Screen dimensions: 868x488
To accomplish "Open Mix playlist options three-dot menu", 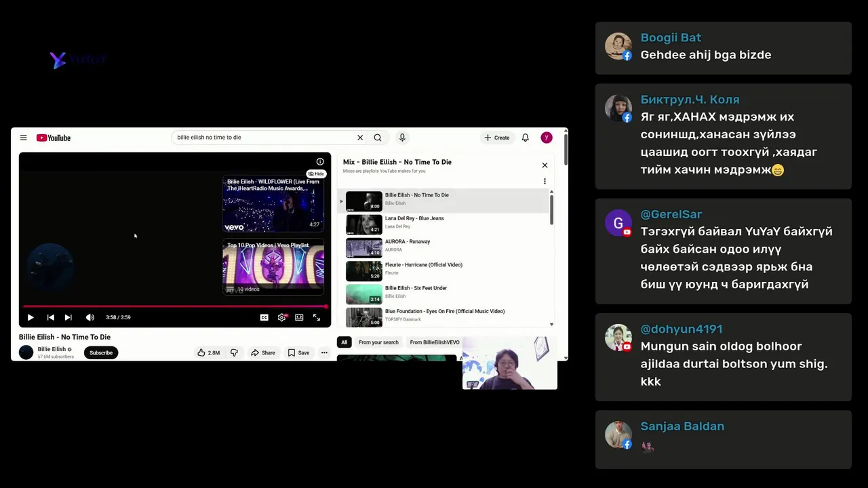I will [x=545, y=181].
